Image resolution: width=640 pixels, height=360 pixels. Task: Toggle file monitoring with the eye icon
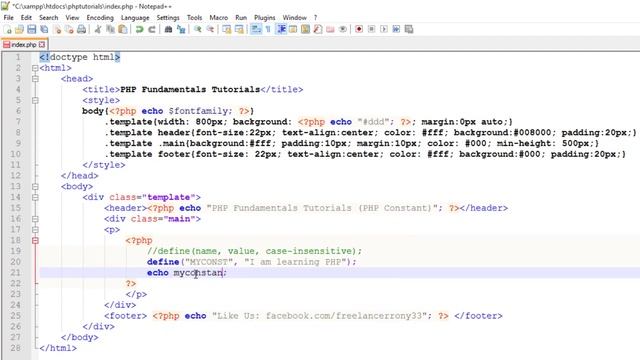[x=343, y=29]
